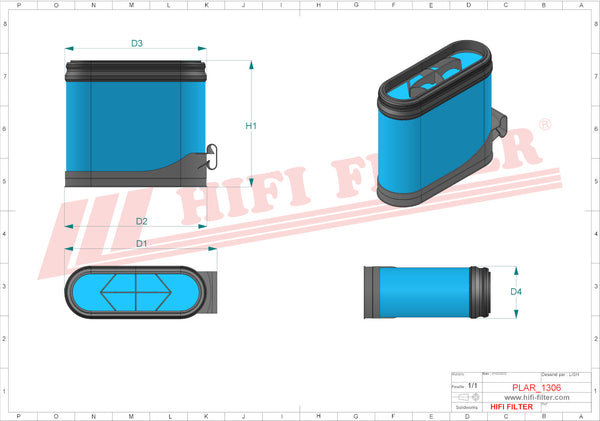This screenshot has width=600, height=421.
Task: Select the D4 dimension label
Action: click(516, 291)
